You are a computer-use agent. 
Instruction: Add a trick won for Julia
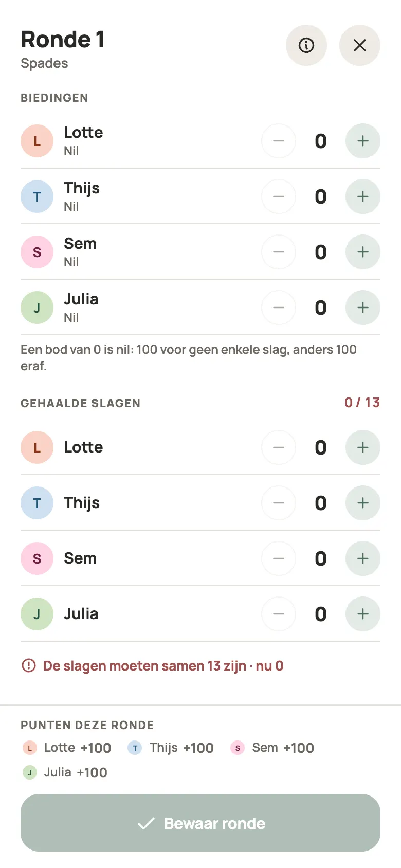[363, 614]
